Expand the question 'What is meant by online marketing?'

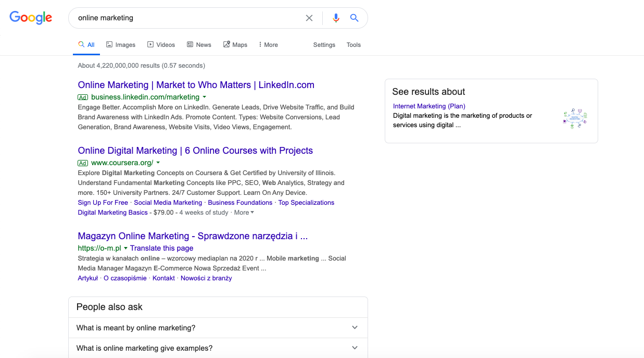click(218, 328)
